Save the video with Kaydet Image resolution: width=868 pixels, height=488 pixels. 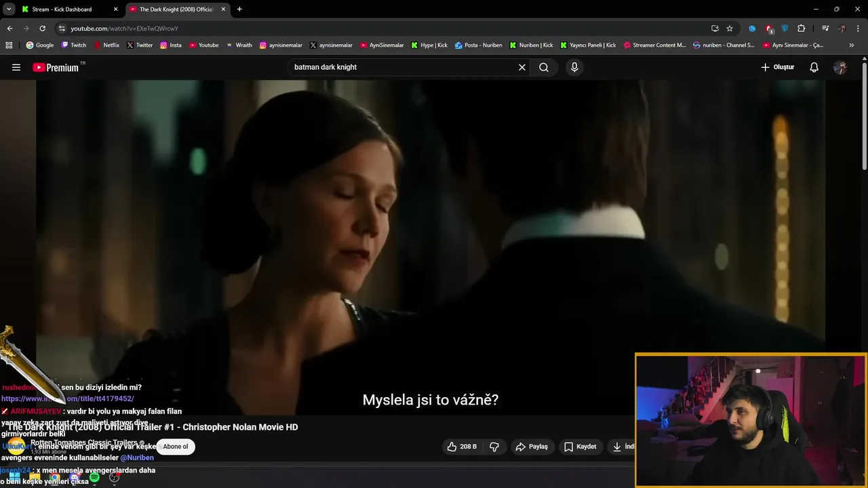(580, 447)
